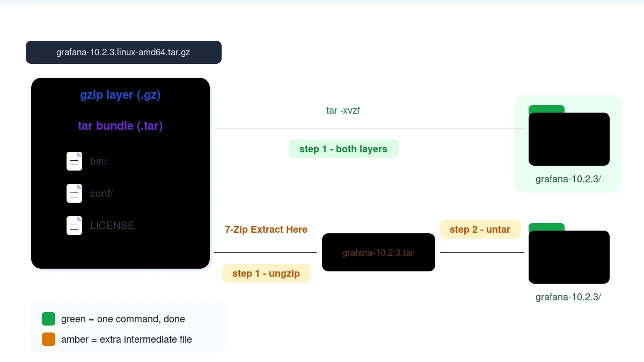Select the upper grafana-10.2.3/ folder icon
The height and width of the screenshot is (362, 644).
(569, 136)
